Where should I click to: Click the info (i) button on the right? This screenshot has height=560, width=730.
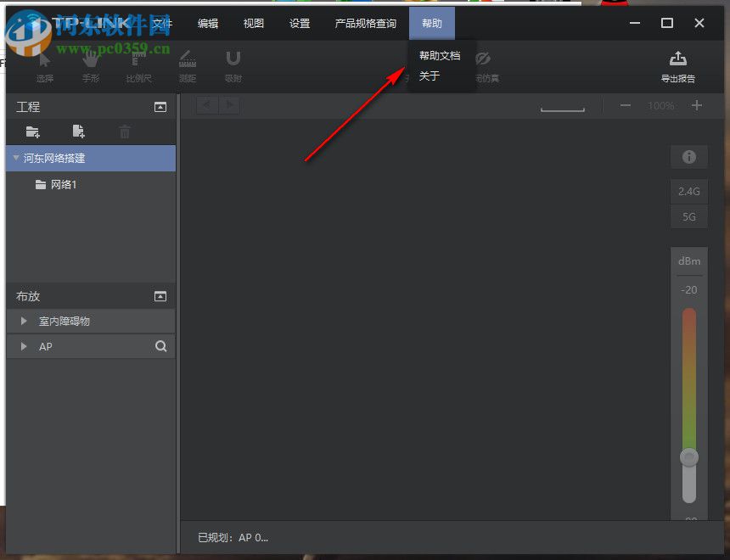pyautogui.click(x=689, y=157)
